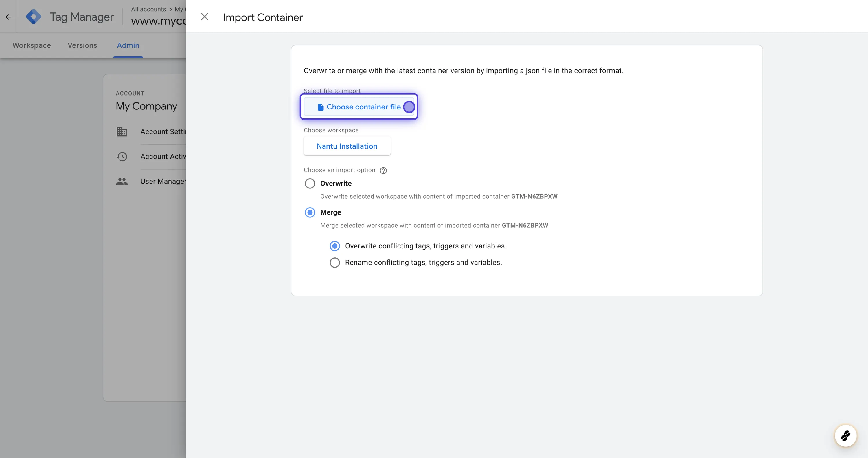Click the User Management people icon
Viewport: 868px width, 458px height.
[122, 182]
